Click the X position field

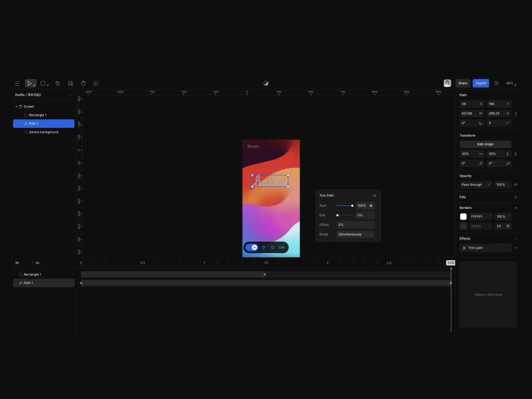[x=472, y=104]
